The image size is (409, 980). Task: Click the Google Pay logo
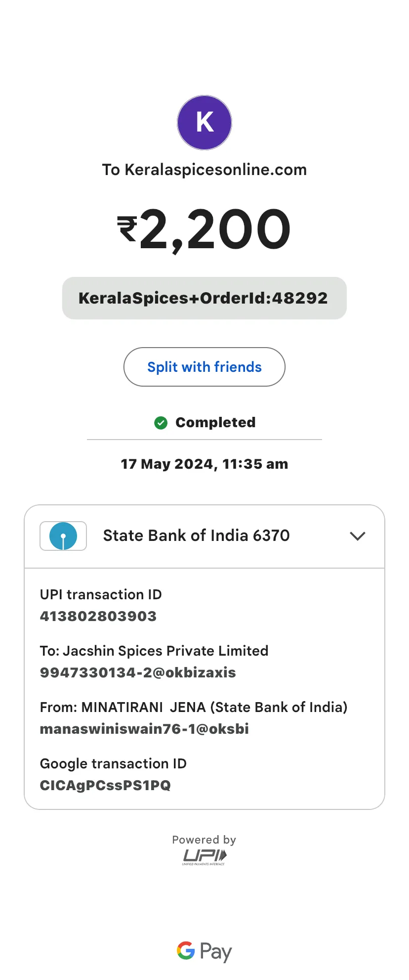tap(204, 951)
